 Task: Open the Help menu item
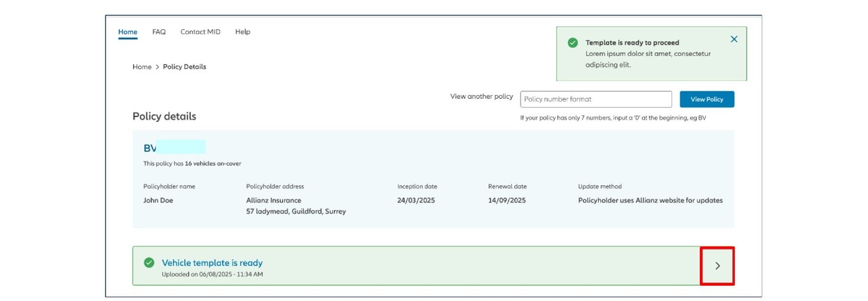pyautogui.click(x=242, y=32)
